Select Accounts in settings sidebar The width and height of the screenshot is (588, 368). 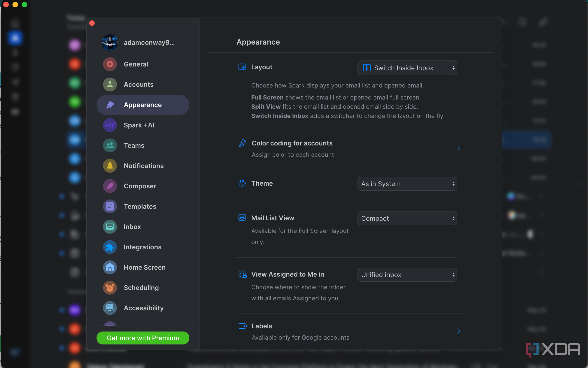143,84
